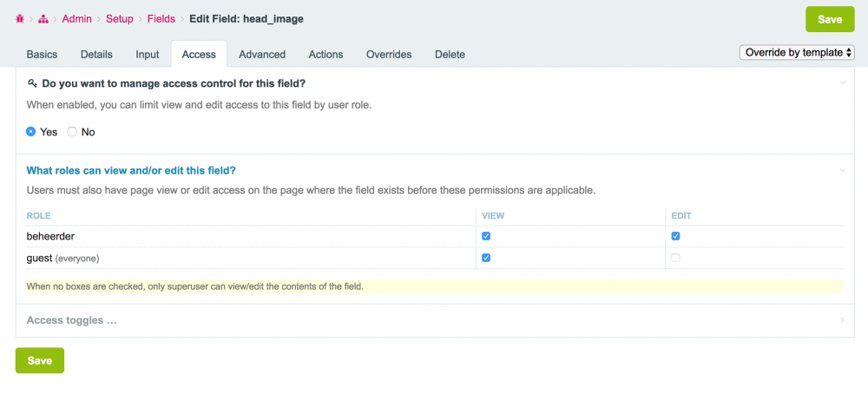Uncheck Edit permission for beheerder role
The width and height of the screenshot is (868, 407).
point(675,236)
